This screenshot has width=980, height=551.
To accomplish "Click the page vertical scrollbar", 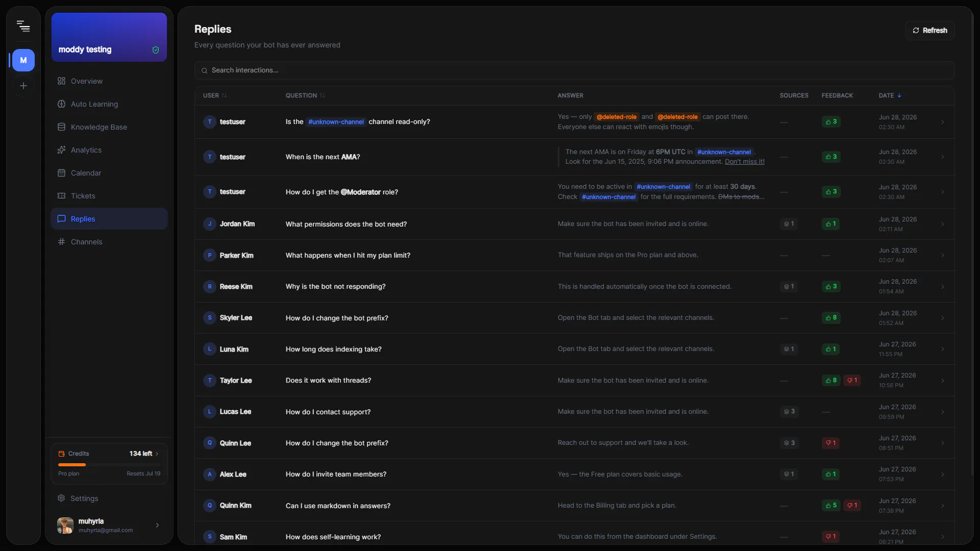I will pos(971,245).
